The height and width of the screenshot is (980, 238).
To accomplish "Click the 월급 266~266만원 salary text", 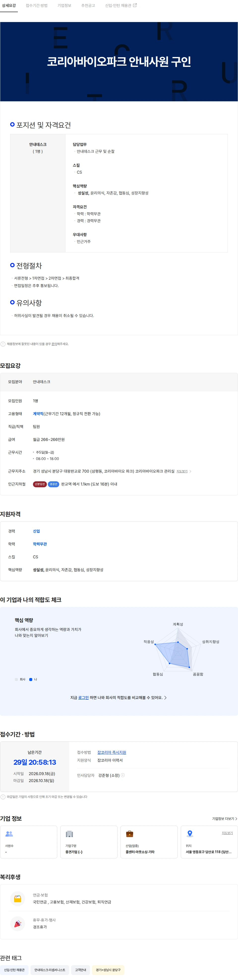I will tap(49, 439).
